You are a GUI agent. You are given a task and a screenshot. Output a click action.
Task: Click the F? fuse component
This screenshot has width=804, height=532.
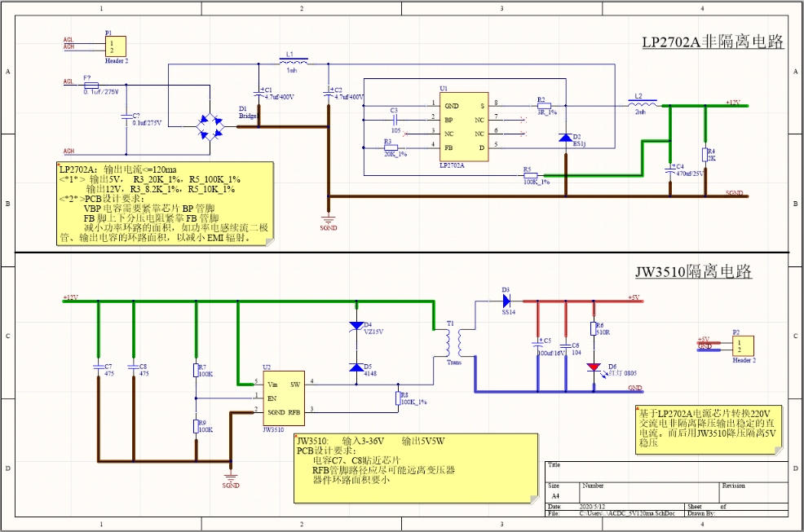(91, 85)
